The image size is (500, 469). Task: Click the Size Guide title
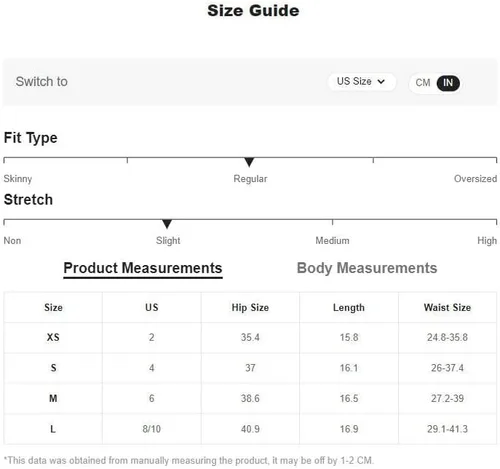click(253, 11)
